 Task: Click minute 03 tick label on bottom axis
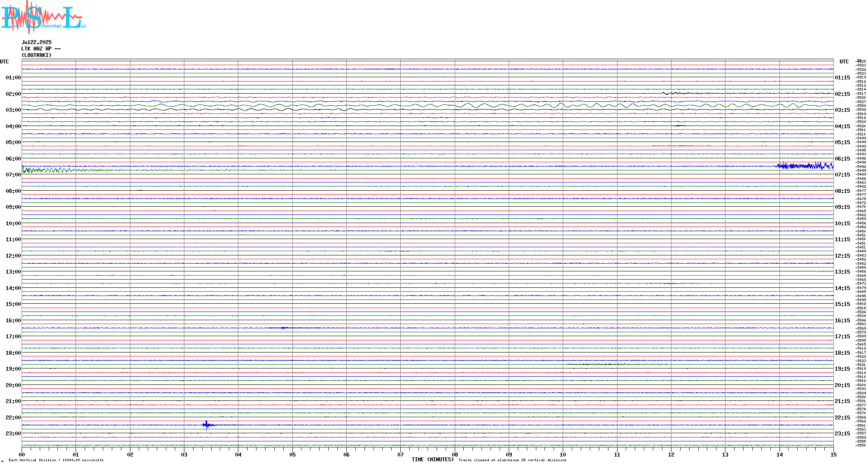coord(184,454)
